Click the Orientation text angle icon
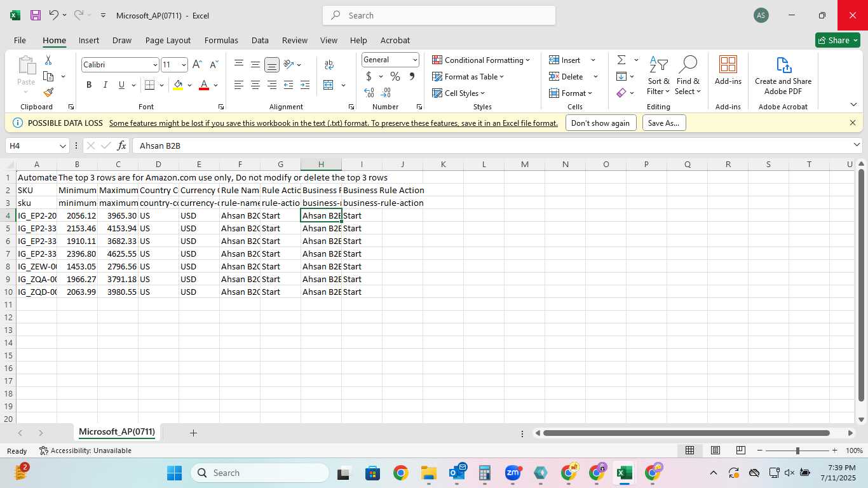Viewport: 868px width, 488px height. pos(289,64)
